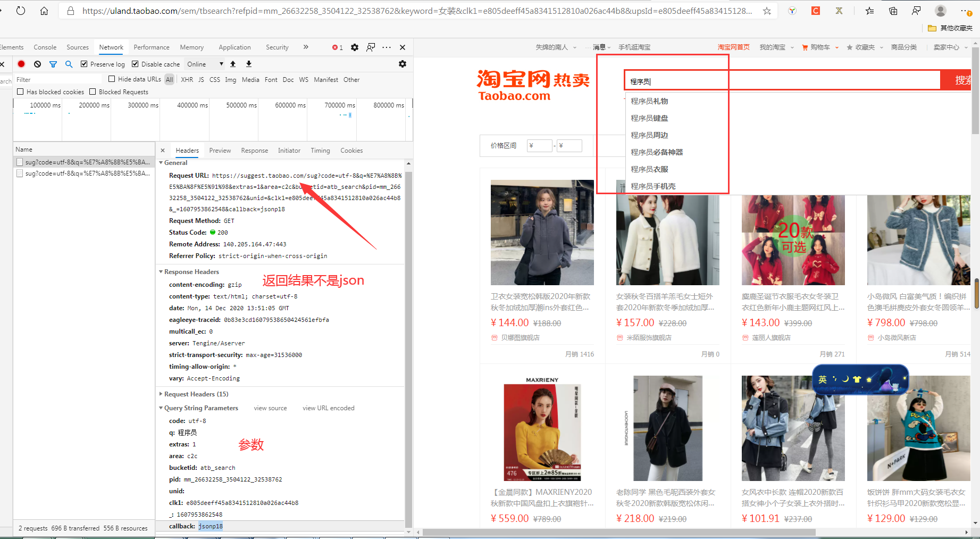The width and height of the screenshot is (980, 539).
Task: Click the minimum price input field
Action: [540, 146]
